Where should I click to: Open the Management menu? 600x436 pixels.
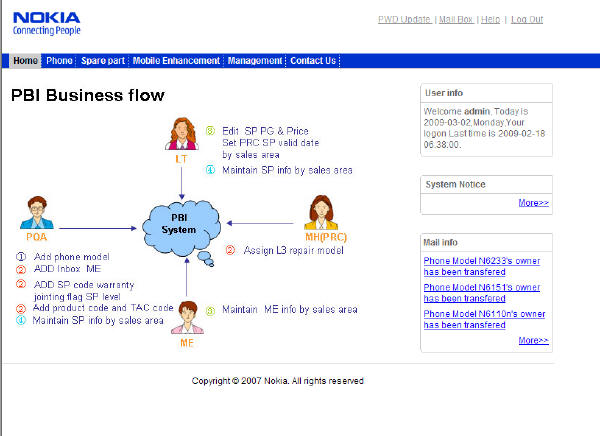[x=254, y=61]
